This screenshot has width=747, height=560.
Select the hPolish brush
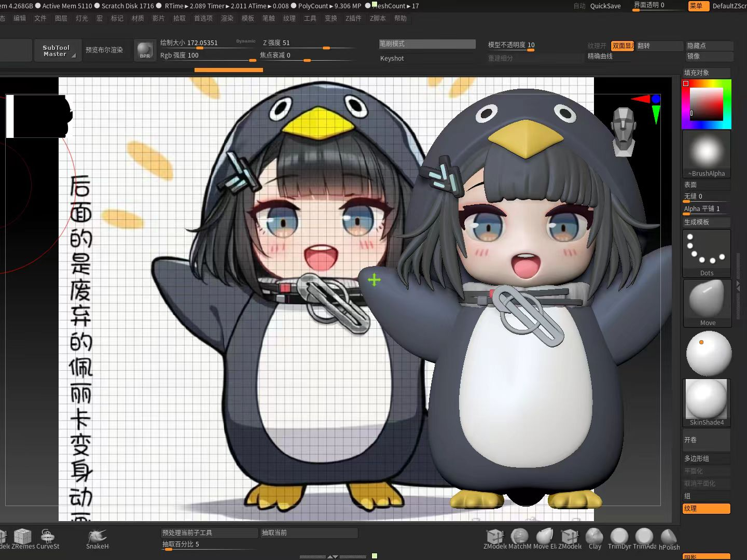pos(669,539)
